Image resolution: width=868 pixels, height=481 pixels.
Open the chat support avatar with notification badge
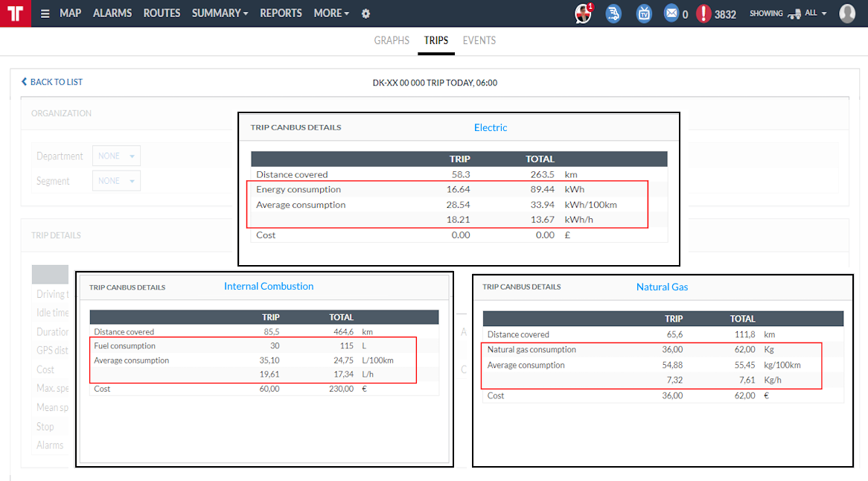tap(583, 13)
